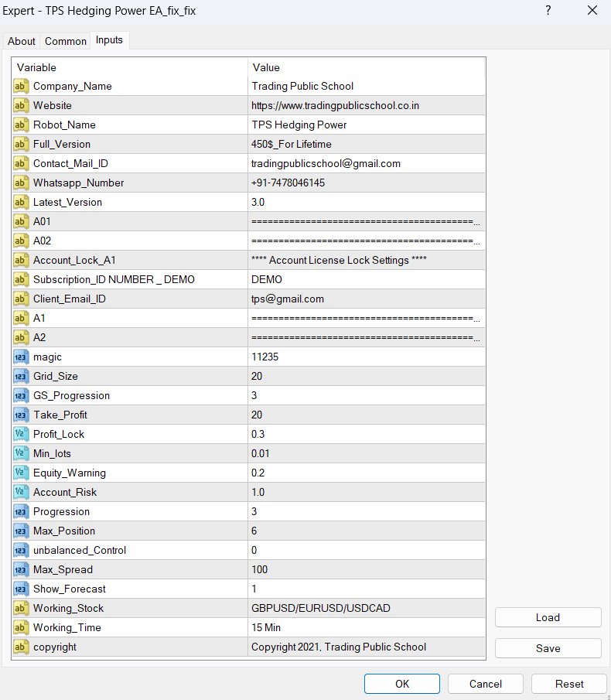Click the Cancel button

coord(485,684)
